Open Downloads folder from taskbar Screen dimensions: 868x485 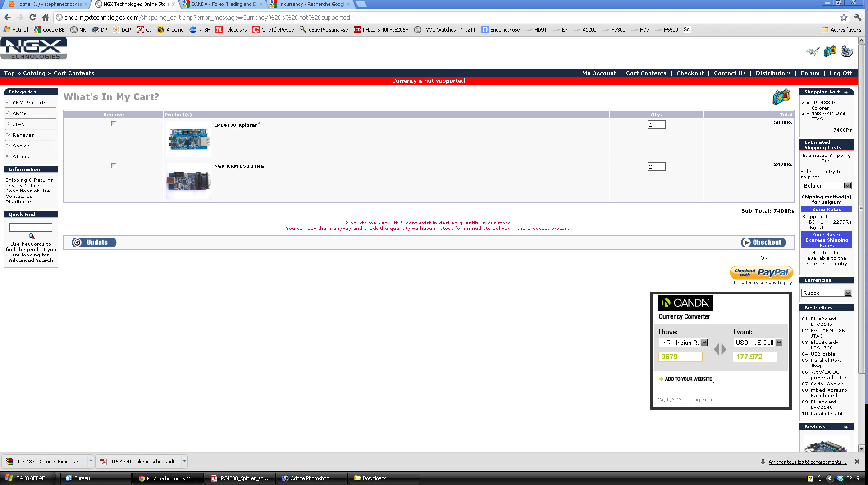pos(385,478)
